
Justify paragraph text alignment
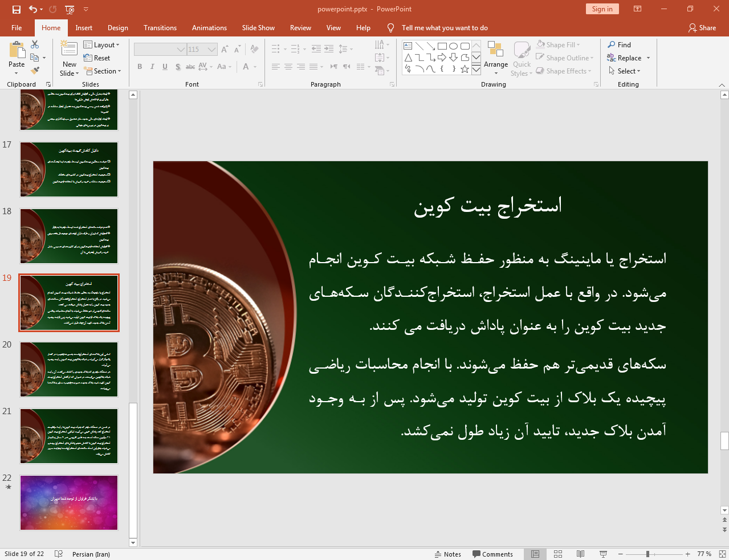pos(313,67)
